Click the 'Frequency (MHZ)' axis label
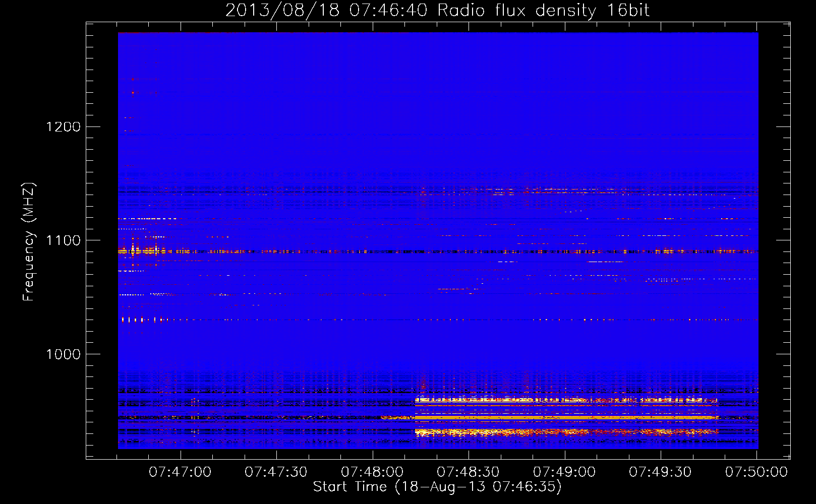 (x=29, y=242)
